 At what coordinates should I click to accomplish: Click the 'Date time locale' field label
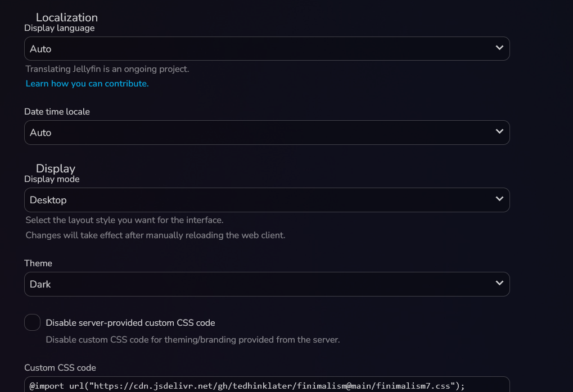pos(57,112)
